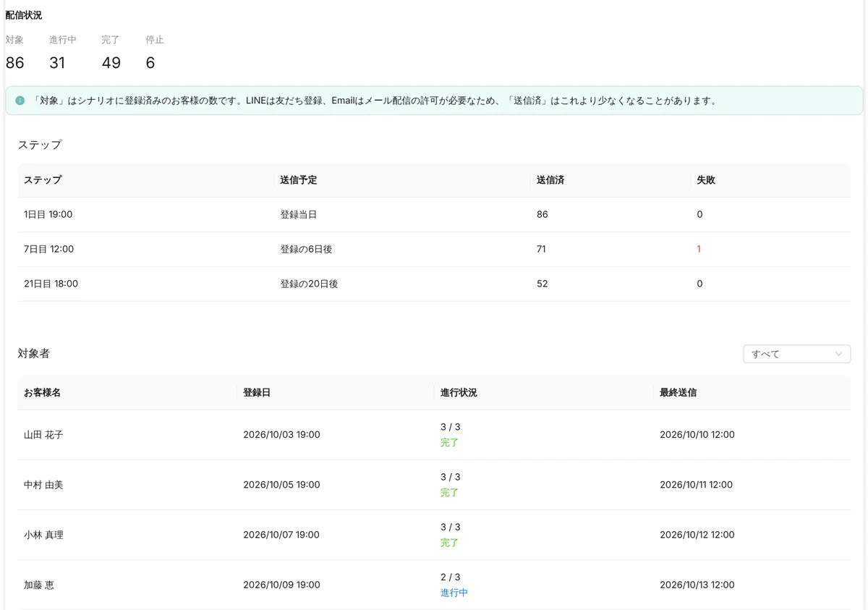
Task: Click last sent 2026/10/10 12:00
Action: tap(697, 435)
